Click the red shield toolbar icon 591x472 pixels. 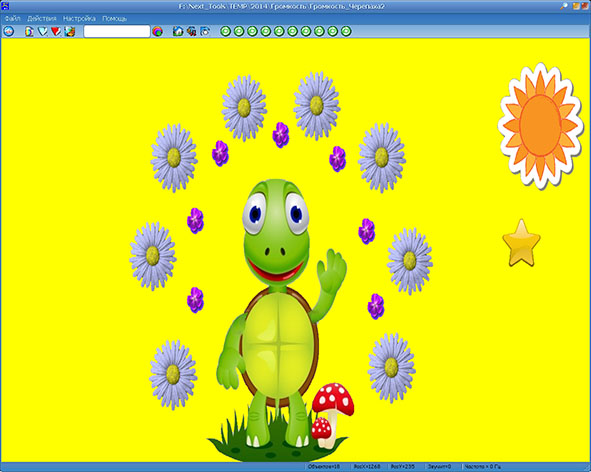(56, 31)
